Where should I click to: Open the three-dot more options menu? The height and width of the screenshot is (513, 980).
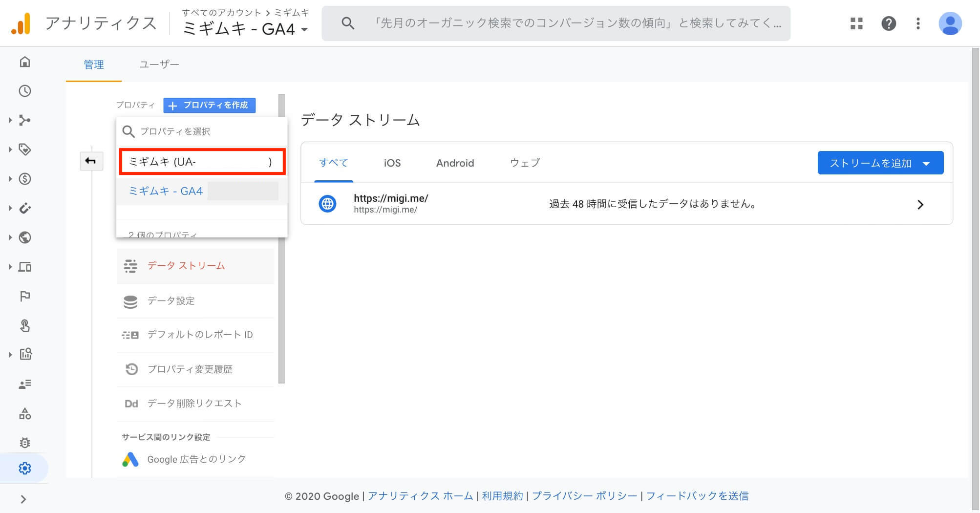click(x=918, y=23)
